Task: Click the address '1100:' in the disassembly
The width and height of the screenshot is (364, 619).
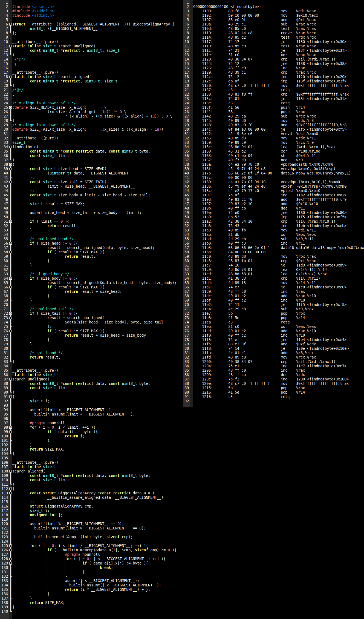Action: 207,11
